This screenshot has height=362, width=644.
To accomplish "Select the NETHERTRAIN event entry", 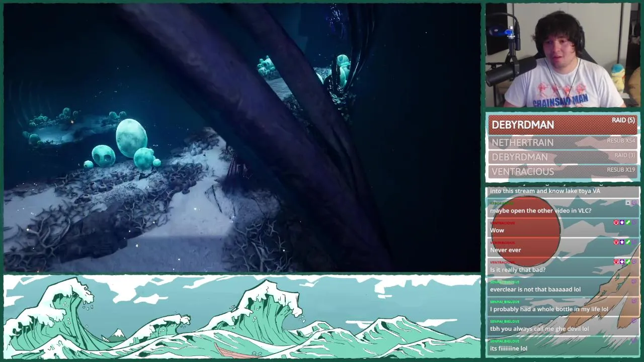I will 562,142.
